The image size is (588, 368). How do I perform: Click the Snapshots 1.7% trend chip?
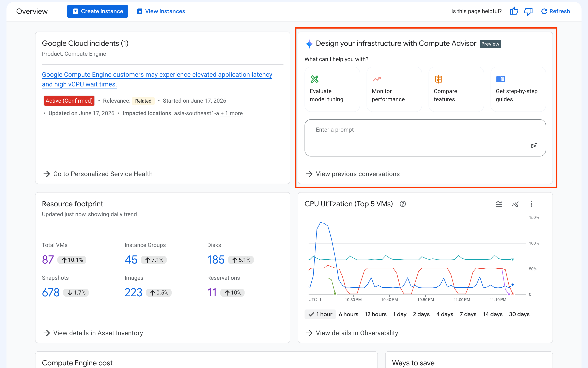[x=76, y=292]
